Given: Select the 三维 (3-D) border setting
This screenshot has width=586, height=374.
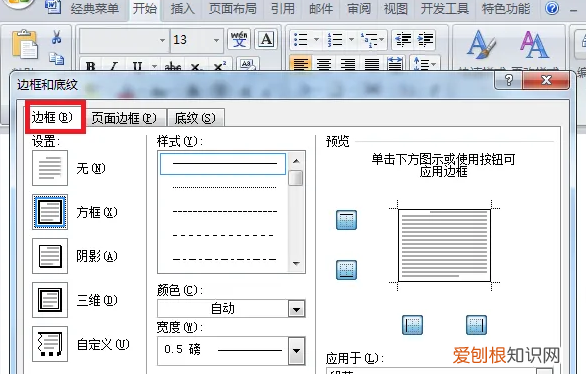Looking at the screenshot, I should (50, 300).
